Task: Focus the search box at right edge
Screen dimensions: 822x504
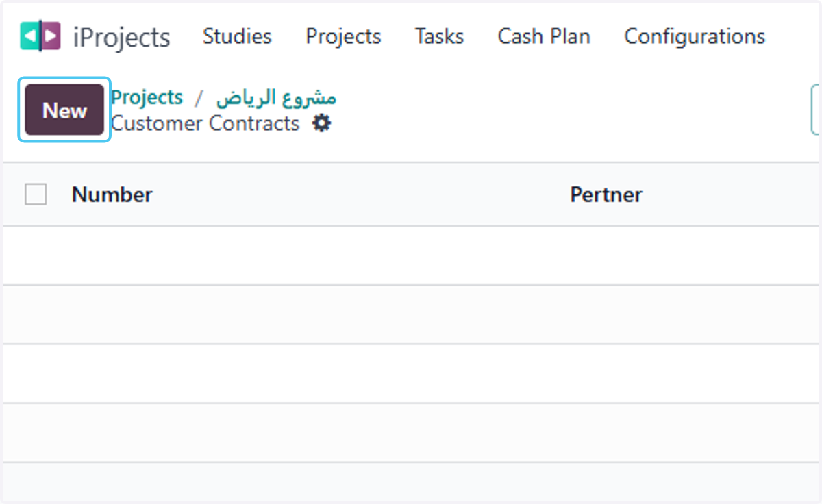Action: (x=816, y=110)
